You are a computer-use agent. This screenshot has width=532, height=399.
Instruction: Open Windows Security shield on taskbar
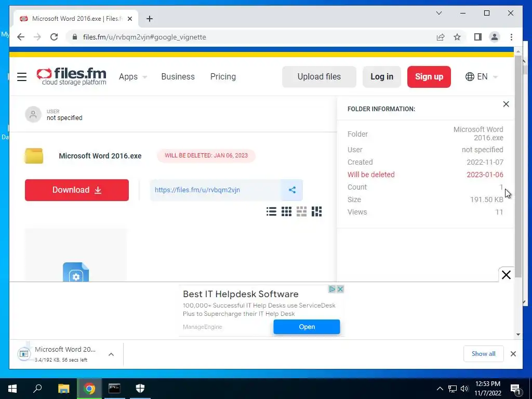pos(140,389)
